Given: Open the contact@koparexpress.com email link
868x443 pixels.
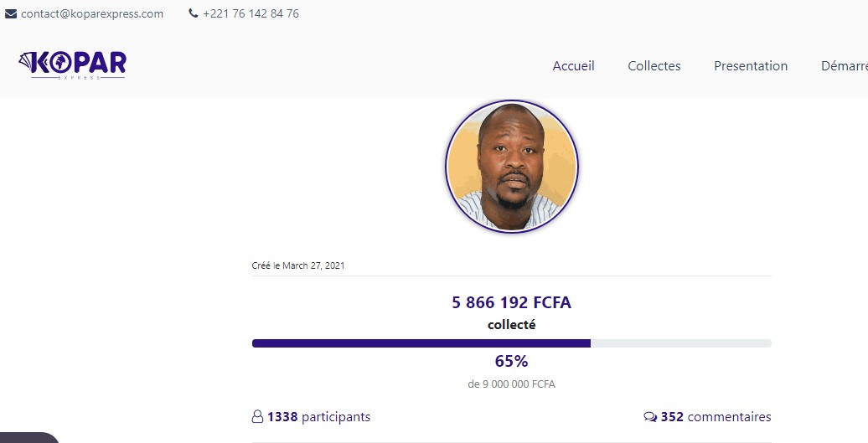Looking at the screenshot, I should (x=92, y=14).
